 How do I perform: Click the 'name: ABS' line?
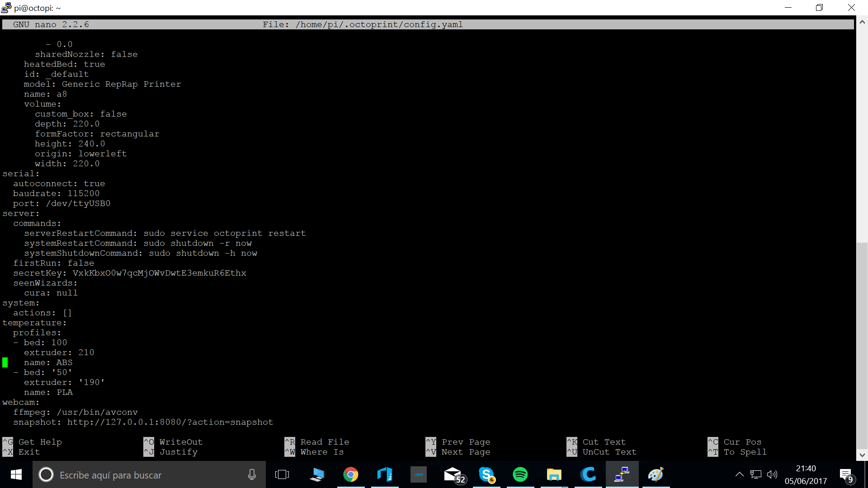[48, 362]
